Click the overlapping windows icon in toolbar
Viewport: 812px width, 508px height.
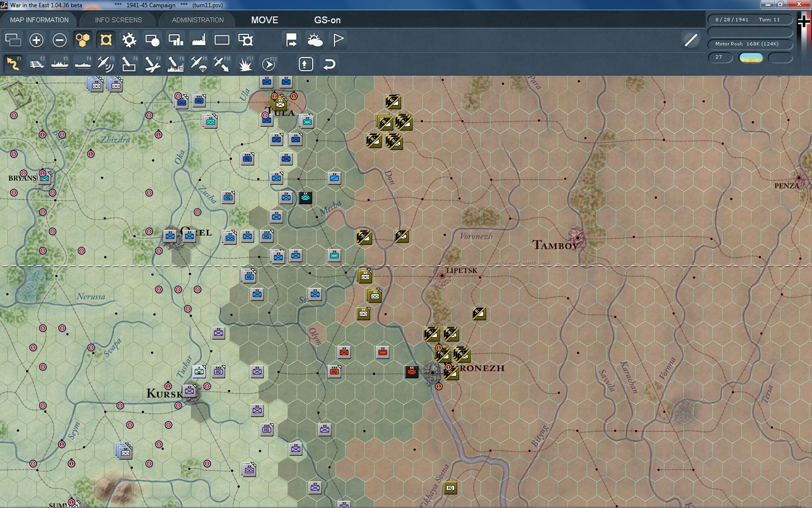coord(13,40)
